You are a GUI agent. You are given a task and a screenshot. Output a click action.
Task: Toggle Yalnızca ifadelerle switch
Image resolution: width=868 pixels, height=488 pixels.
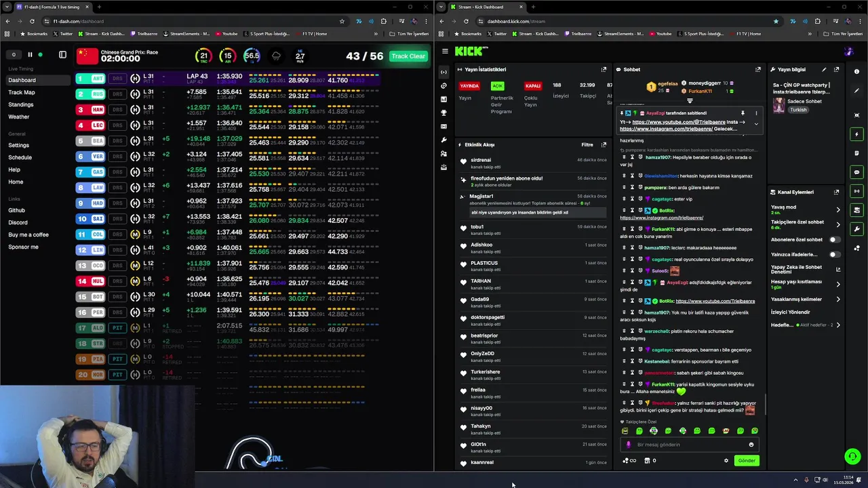point(834,254)
